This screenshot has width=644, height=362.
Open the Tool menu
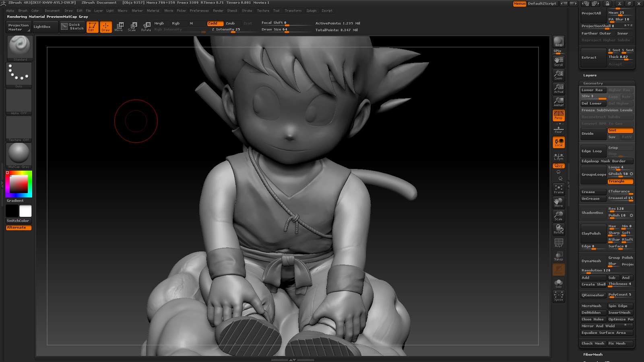pos(276,11)
